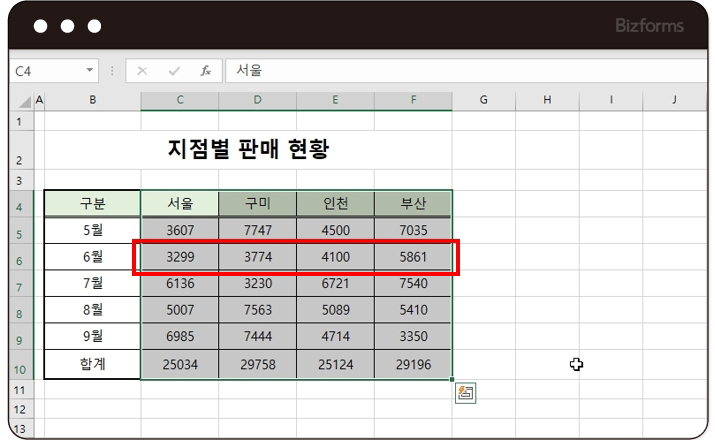Click the Quick Analysis icon below the table
715x440 pixels.
(465, 393)
